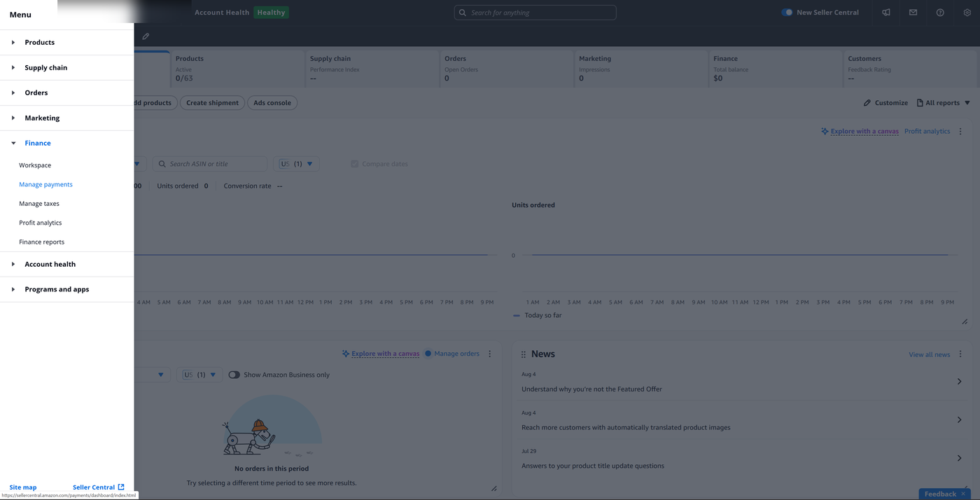Open the Profit analytics link in sales widget
The width and height of the screenshot is (980, 500).
click(927, 131)
